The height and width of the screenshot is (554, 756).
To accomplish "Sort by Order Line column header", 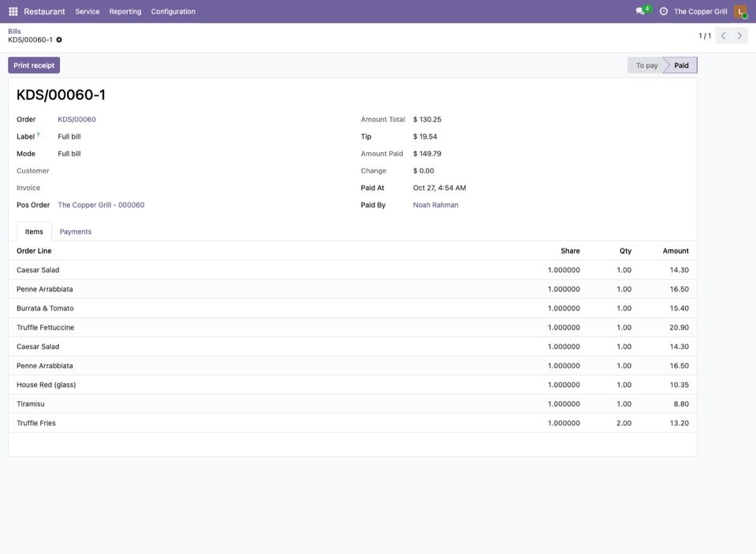I will [x=34, y=251].
